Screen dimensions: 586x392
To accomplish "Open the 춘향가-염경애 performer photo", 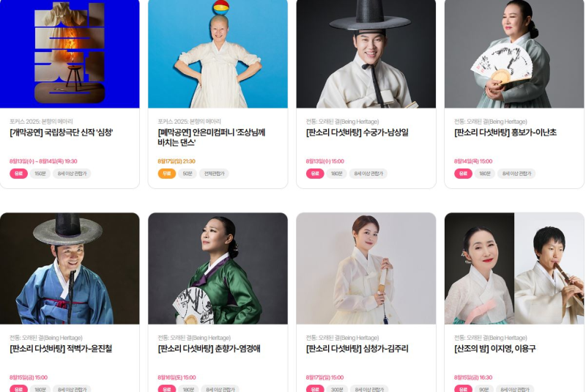I will coord(218,268).
